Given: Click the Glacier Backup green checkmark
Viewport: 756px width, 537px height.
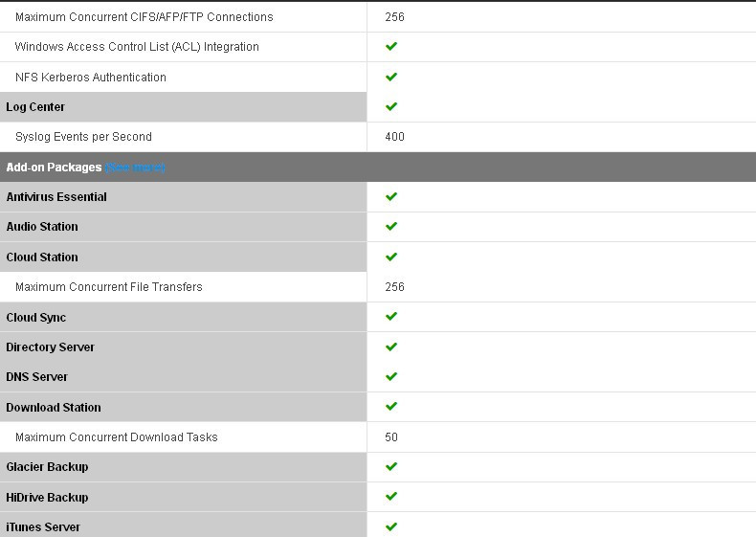Looking at the screenshot, I should coord(391,466).
